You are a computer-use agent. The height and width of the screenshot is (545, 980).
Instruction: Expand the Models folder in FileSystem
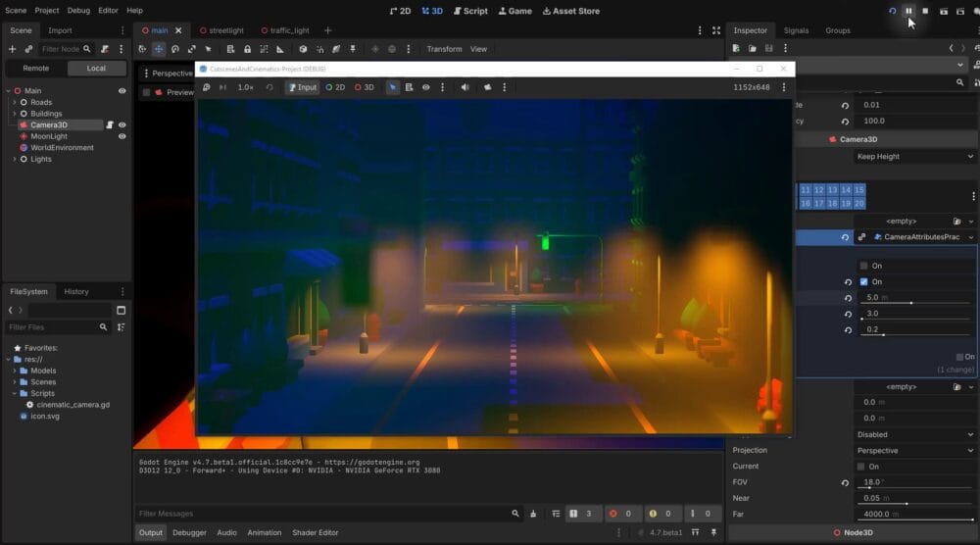click(15, 371)
